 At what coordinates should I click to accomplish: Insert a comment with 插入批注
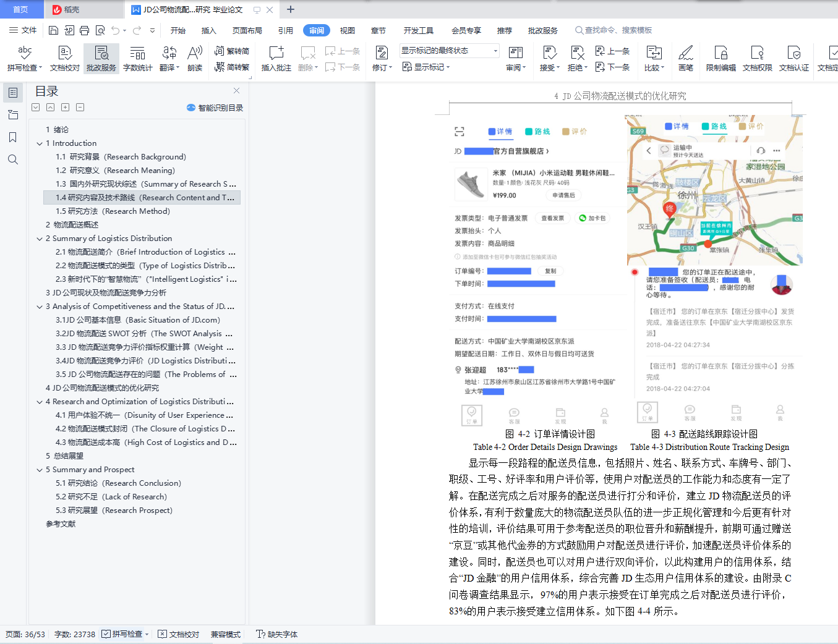276,59
